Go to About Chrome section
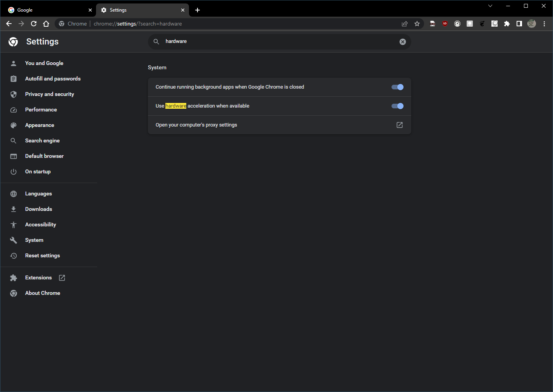The image size is (553, 392). (43, 293)
